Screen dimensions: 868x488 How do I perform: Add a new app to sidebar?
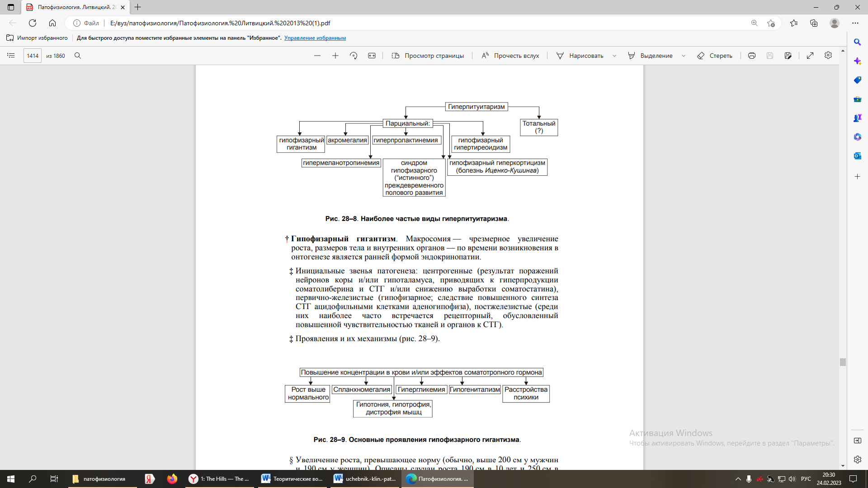[x=857, y=177]
